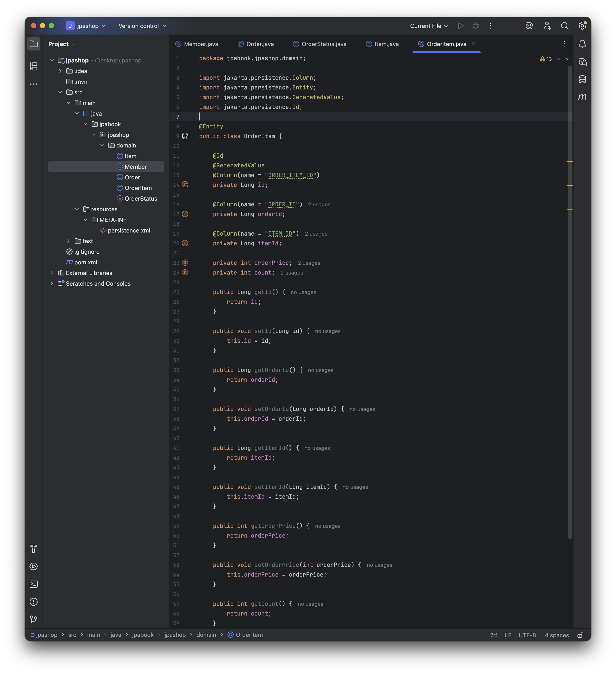616x674 pixels.
Task: Toggle the read-only lock in status bar
Action: tap(580, 635)
